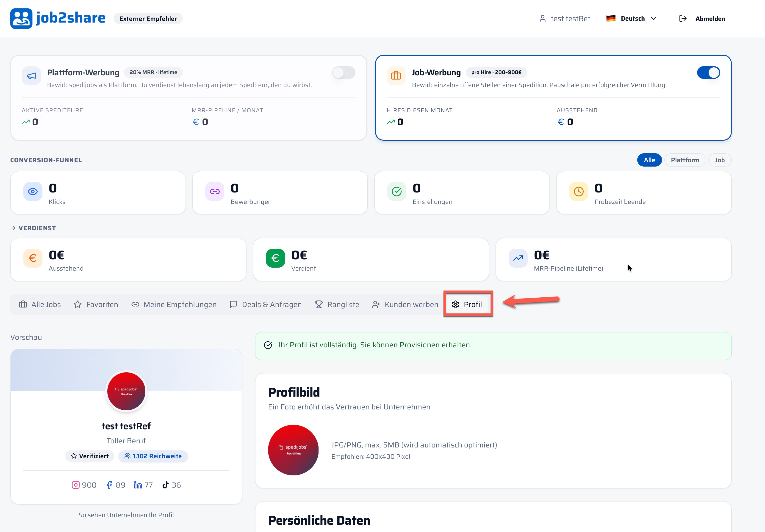This screenshot has height=532, width=765.
Task: Enable the Plattform-Werbung toggle
Action: 344,73
